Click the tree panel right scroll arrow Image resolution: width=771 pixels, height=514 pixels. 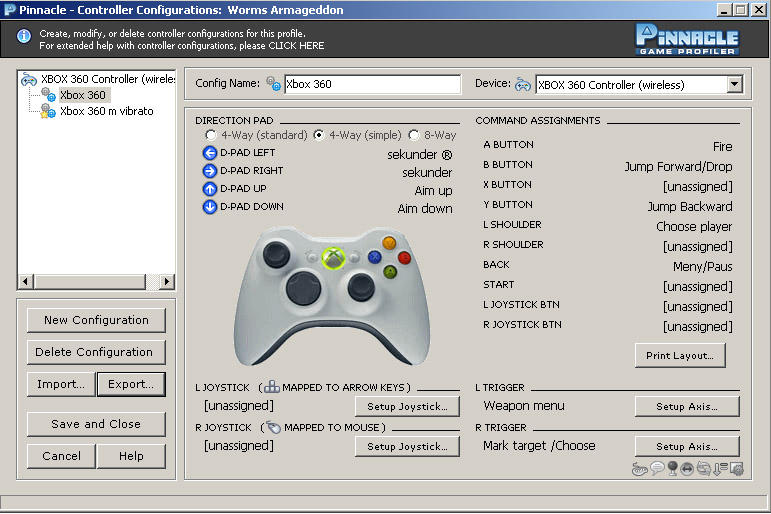(167, 282)
